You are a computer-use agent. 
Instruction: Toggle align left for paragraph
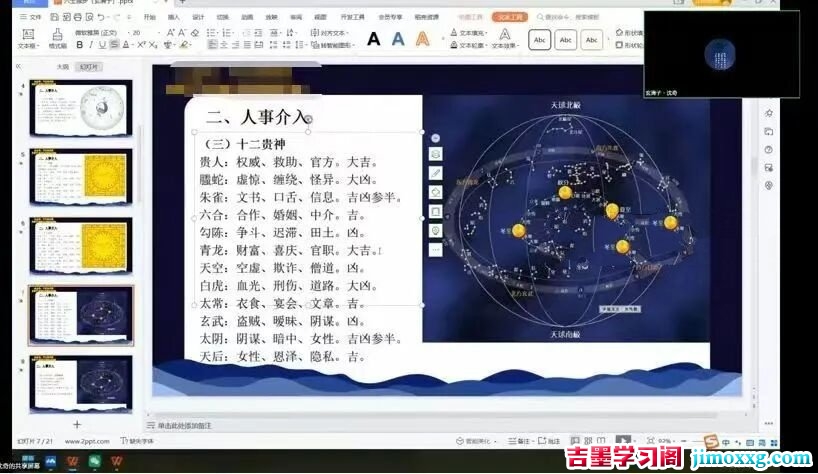pyautogui.click(x=212, y=45)
